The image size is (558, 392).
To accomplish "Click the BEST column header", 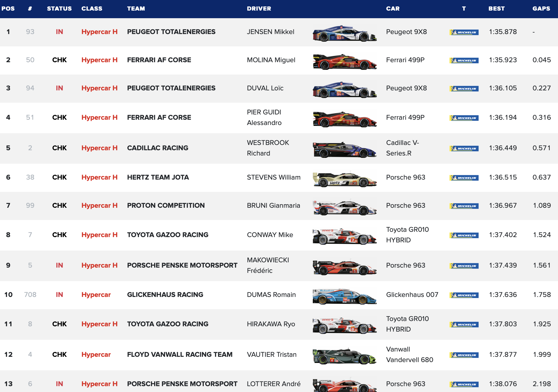I will 497,9.
